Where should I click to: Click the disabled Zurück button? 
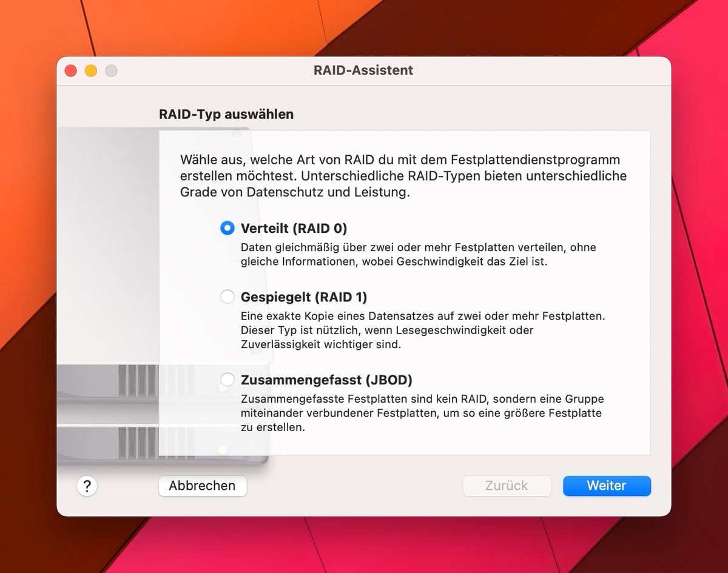tap(507, 486)
